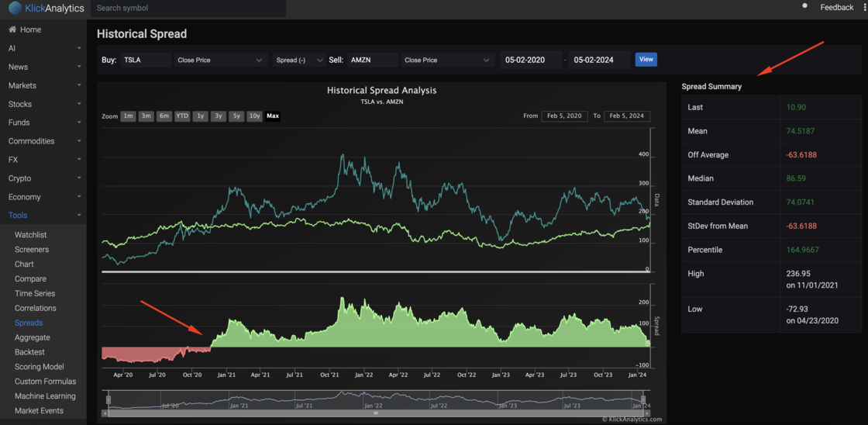Open Screeners under Tools

pos(32,250)
